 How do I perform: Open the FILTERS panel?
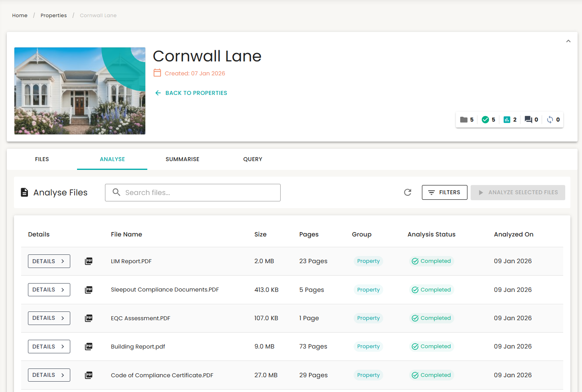[x=444, y=192]
